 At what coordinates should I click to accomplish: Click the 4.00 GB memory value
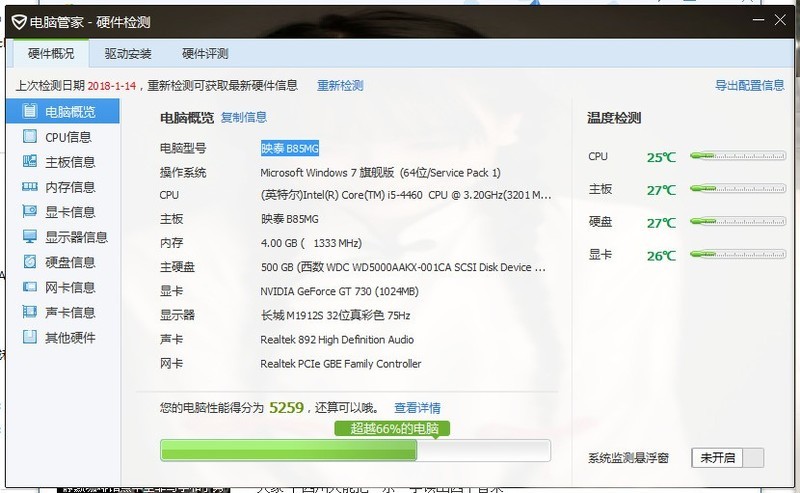[x=311, y=243]
